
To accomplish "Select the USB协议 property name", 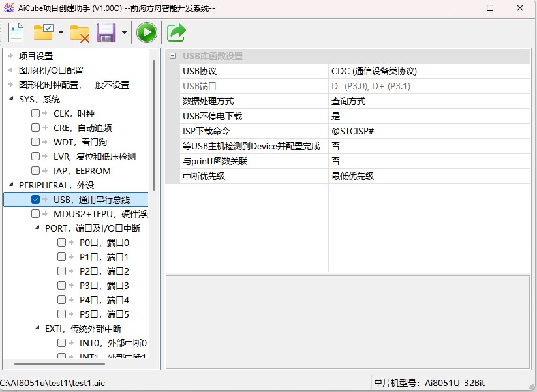I will (x=200, y=71).
